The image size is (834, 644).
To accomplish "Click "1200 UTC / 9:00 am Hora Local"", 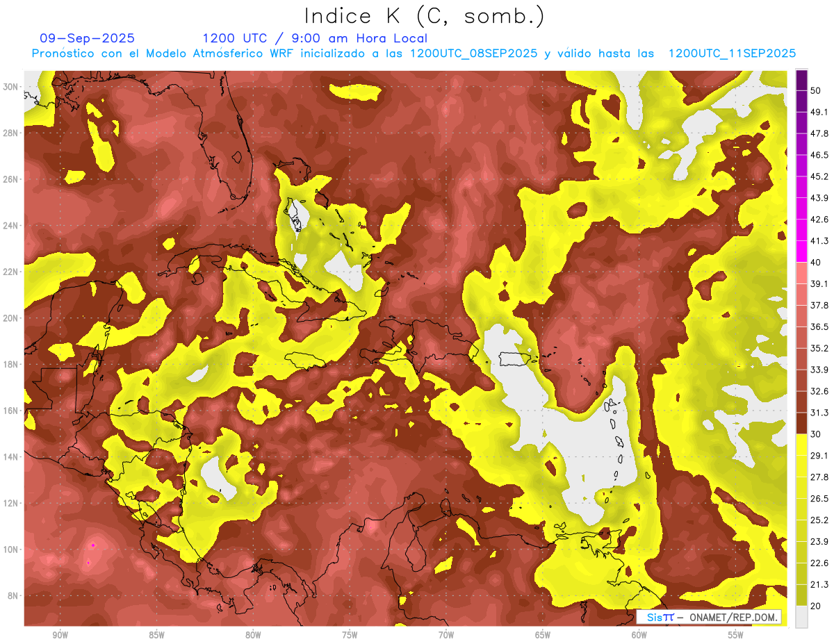I will (315, 38).
